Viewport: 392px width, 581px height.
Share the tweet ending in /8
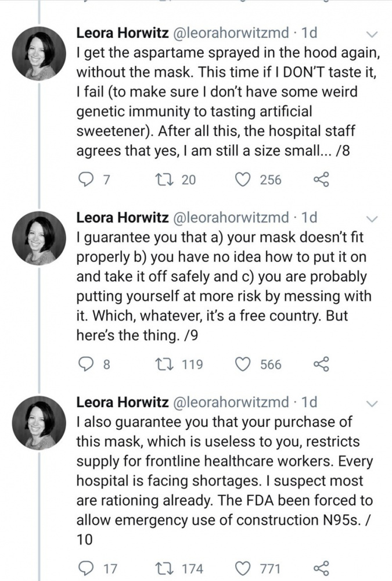tap(321, 180)
